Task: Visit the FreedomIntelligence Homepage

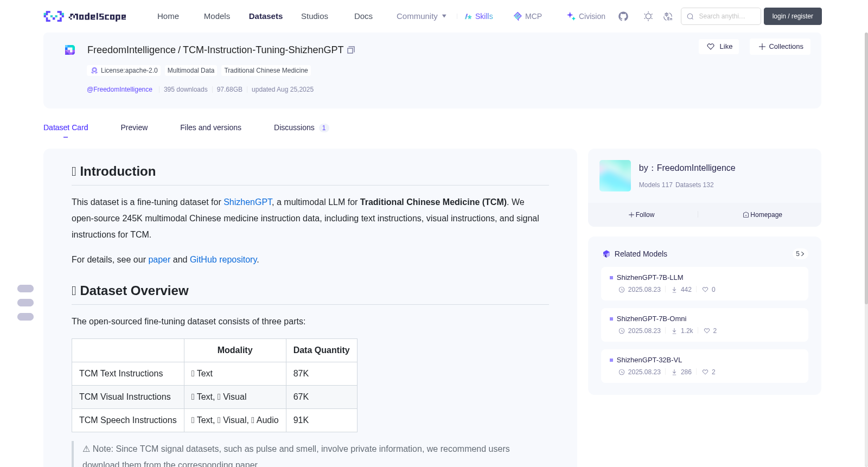Action: click(762, 215)
